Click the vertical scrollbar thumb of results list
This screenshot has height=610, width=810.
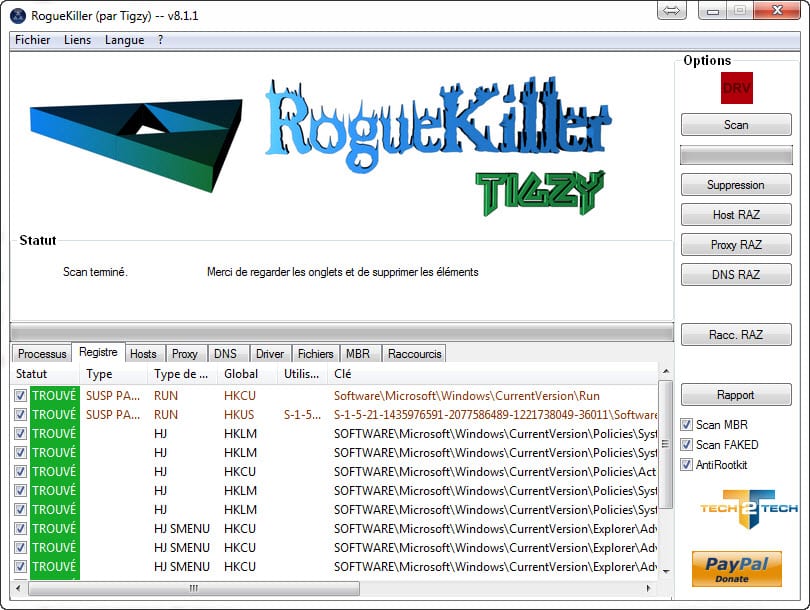point(666,444)
